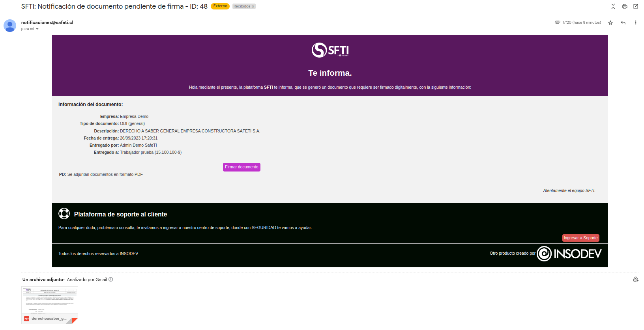This screenshot has width=644, height=330.
Task: Reply to the message
Action: click(623, 22)
